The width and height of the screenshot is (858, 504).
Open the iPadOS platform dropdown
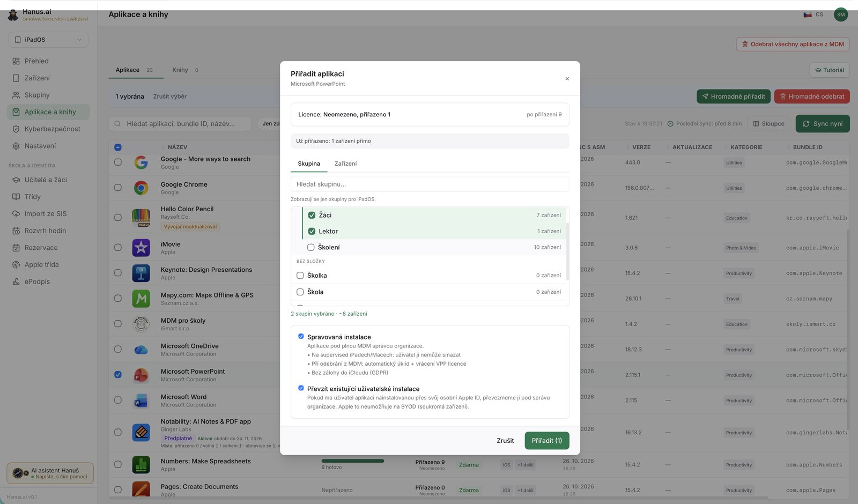point(48,40)
